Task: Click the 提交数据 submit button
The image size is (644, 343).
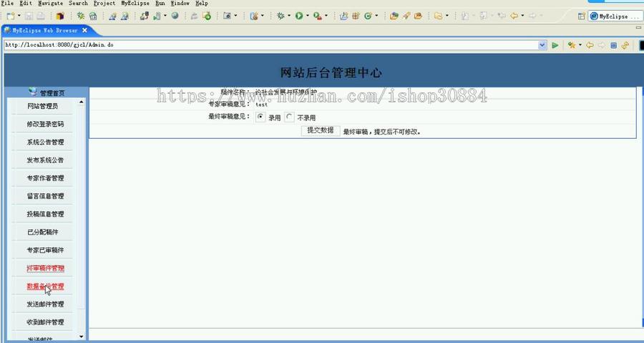Action: tap(321, 130)
